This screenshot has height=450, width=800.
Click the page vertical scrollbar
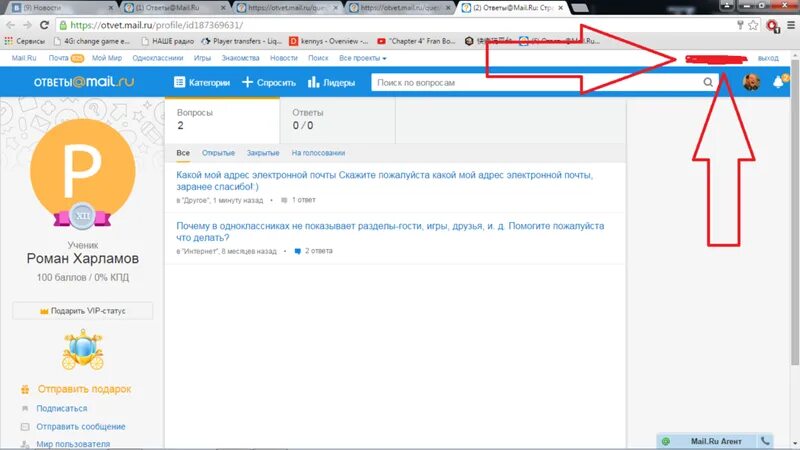794,212
